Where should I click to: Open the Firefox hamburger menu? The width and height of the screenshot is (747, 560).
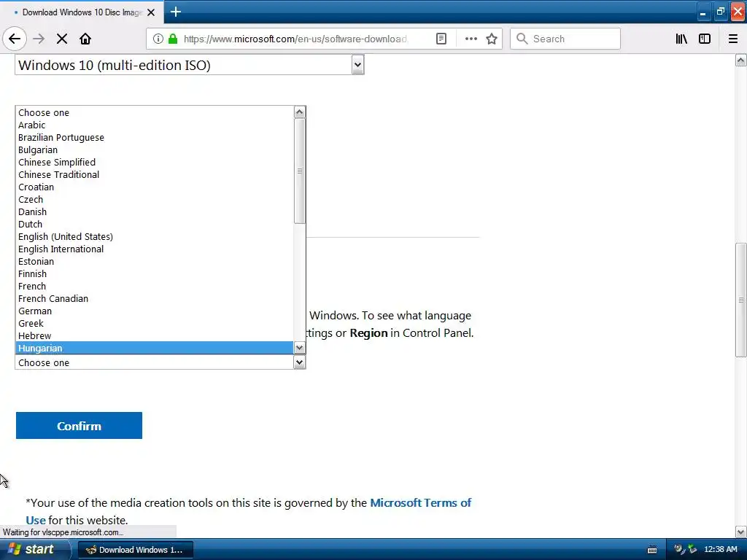[x=733, y=39]
